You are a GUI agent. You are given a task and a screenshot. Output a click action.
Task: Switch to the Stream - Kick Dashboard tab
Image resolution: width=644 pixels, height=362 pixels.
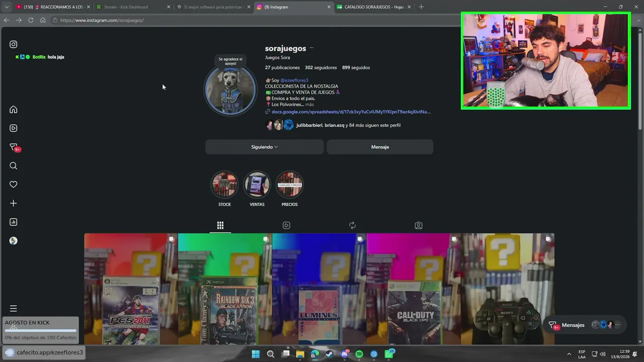(x=132, y=7)
